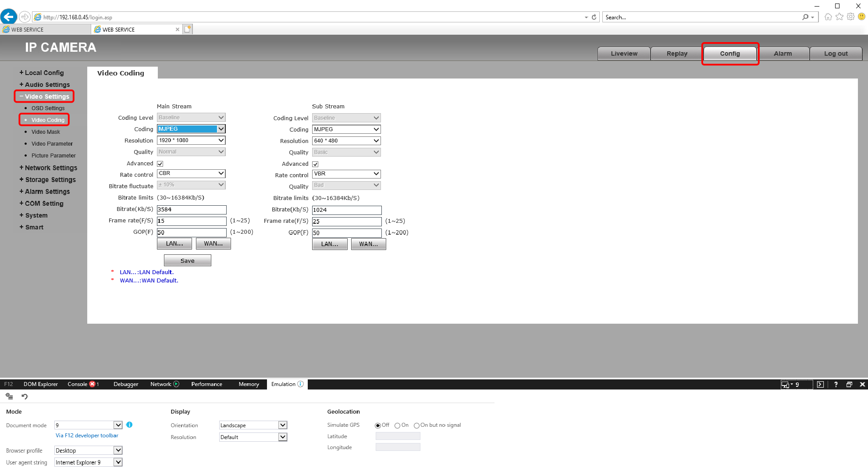Click the Main Stream Bitrate input field
This screenshot has width=868, height=468.
[192, 210]
